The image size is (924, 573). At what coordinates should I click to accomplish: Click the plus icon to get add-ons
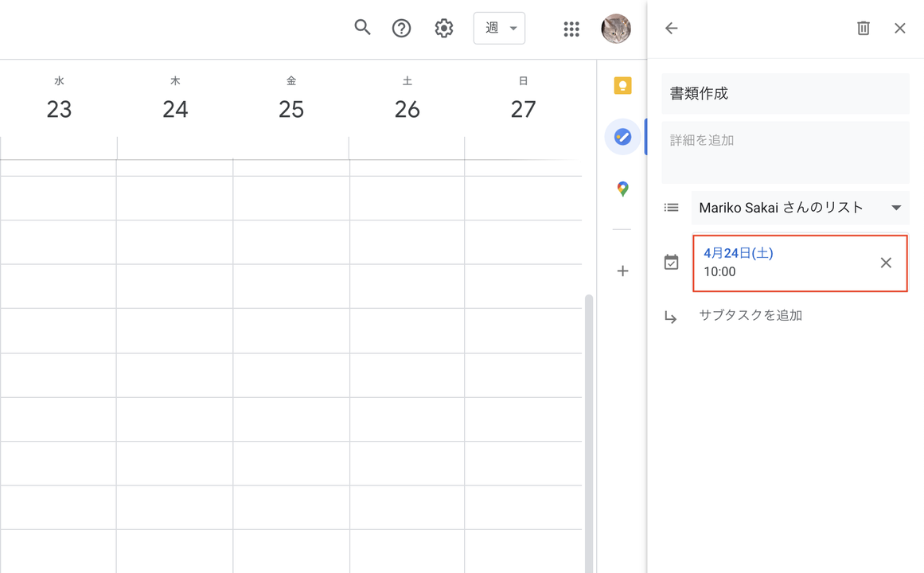coord(623,271)
